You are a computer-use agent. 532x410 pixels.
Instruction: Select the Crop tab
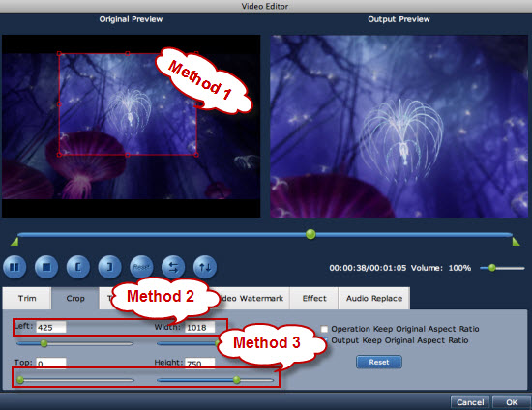(75, 298)
